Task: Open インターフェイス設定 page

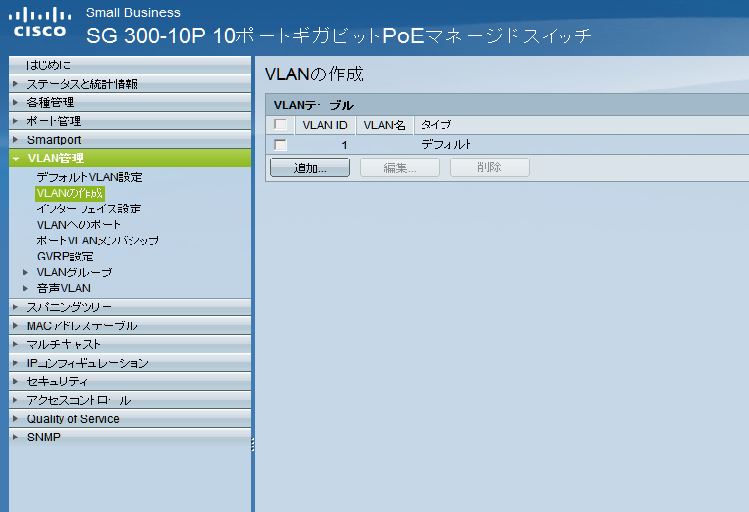Action: [x=89, y=209]
